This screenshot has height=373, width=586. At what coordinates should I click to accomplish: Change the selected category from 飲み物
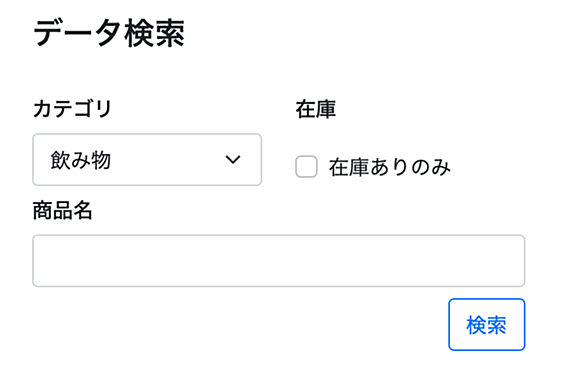pos(147,160)
